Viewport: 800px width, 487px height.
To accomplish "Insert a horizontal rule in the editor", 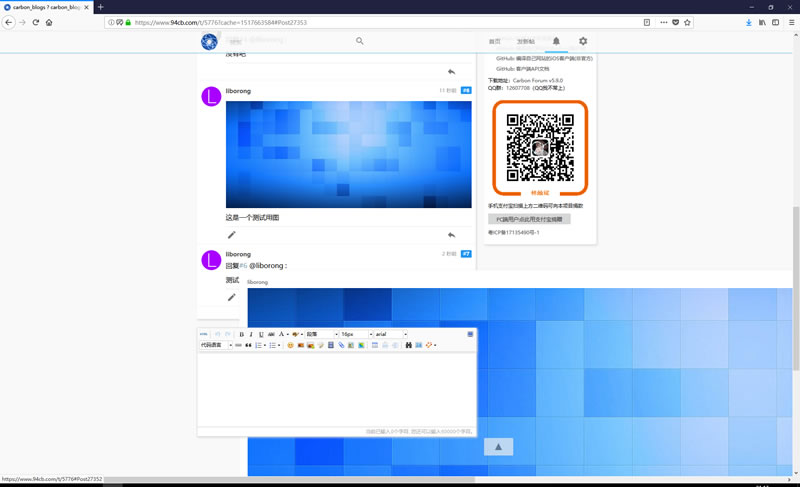I will click(238, 345).
